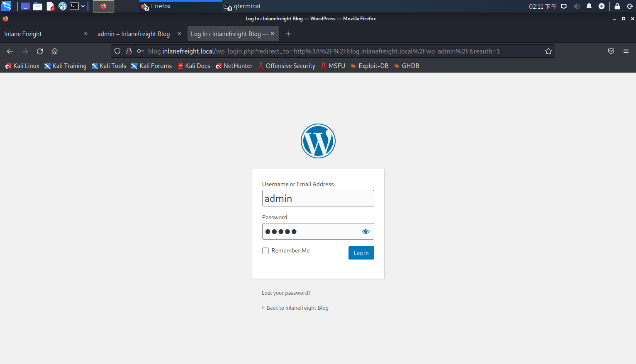The height and width of the screenshot is (364, 636).
Task: Open the NetHunter bookmark
Action: 234,66
